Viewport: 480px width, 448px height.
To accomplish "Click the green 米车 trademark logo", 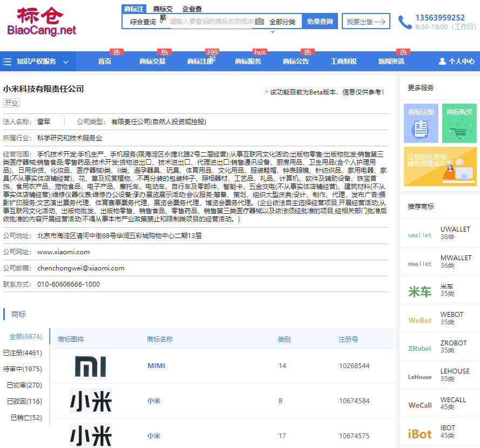I will pyautogui.click(x=420, y=291).
